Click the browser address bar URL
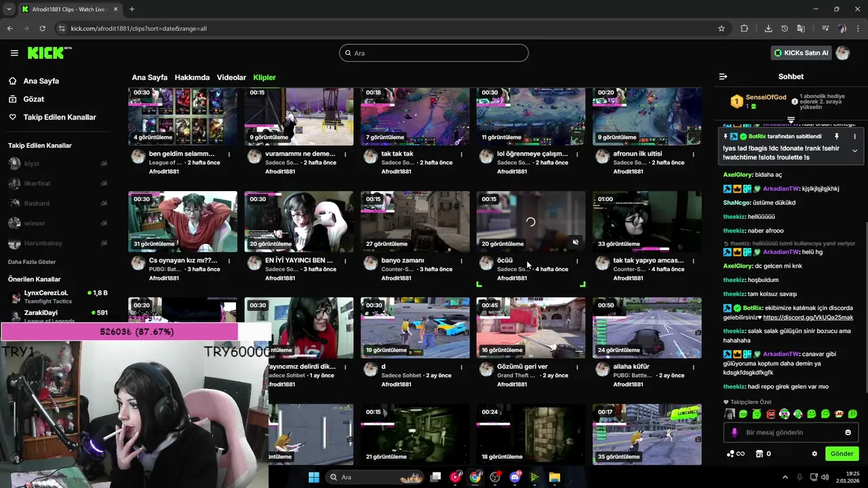Image resolution: width=868 pixels, height=488 pixels. [139, 28]
